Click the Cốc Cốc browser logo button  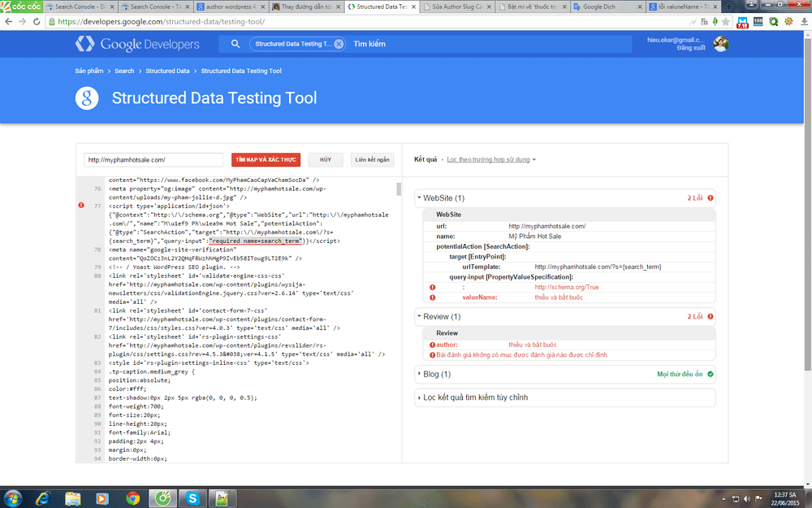[x=21, y=7]
